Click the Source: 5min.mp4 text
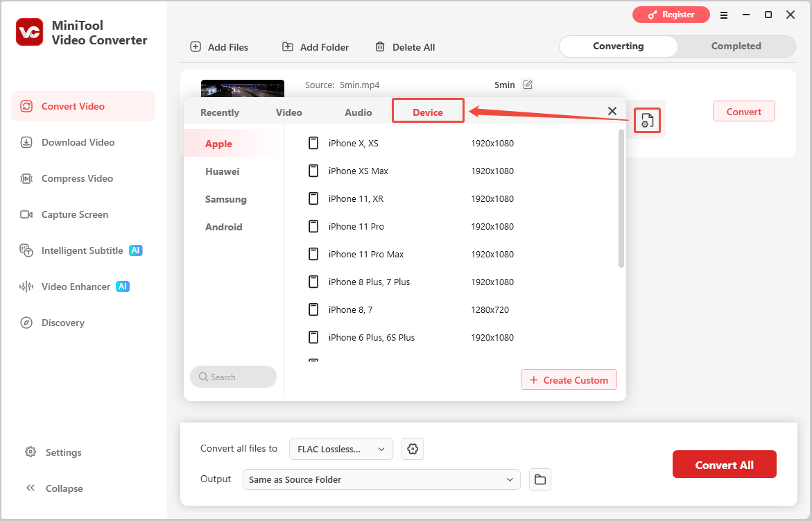 click(342, 85)
